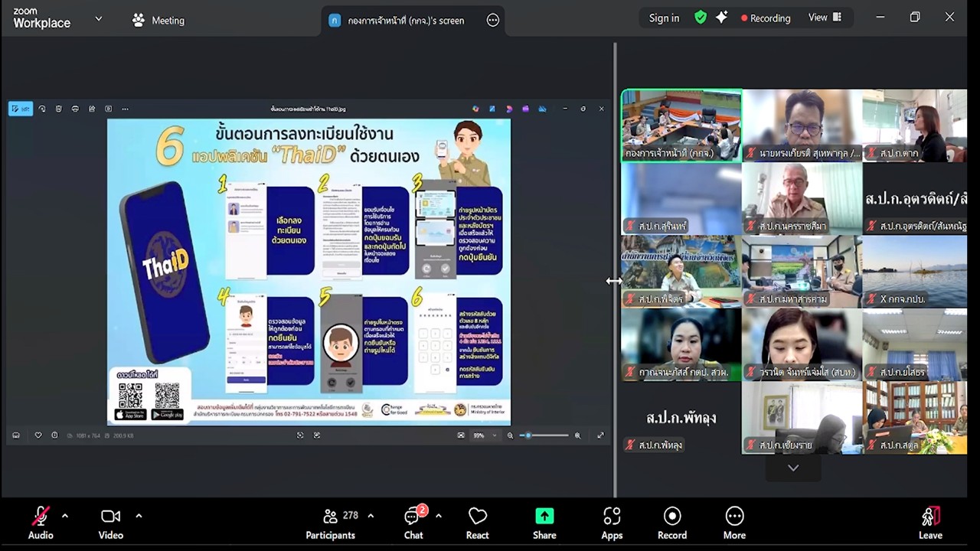980x551 pixels.
Task: Mark the ThaiD image as favorite
Action: pyautogui.click(x=38, y=435)
